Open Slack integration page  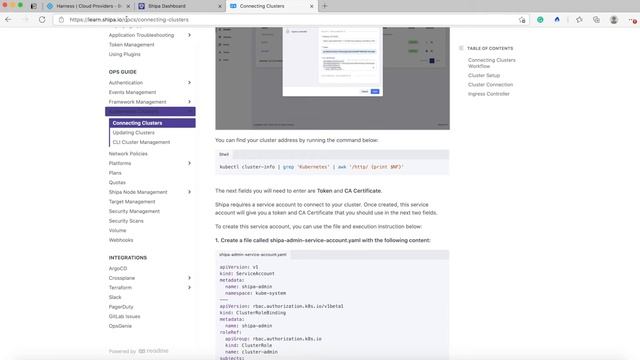click(x=115, y=297)
